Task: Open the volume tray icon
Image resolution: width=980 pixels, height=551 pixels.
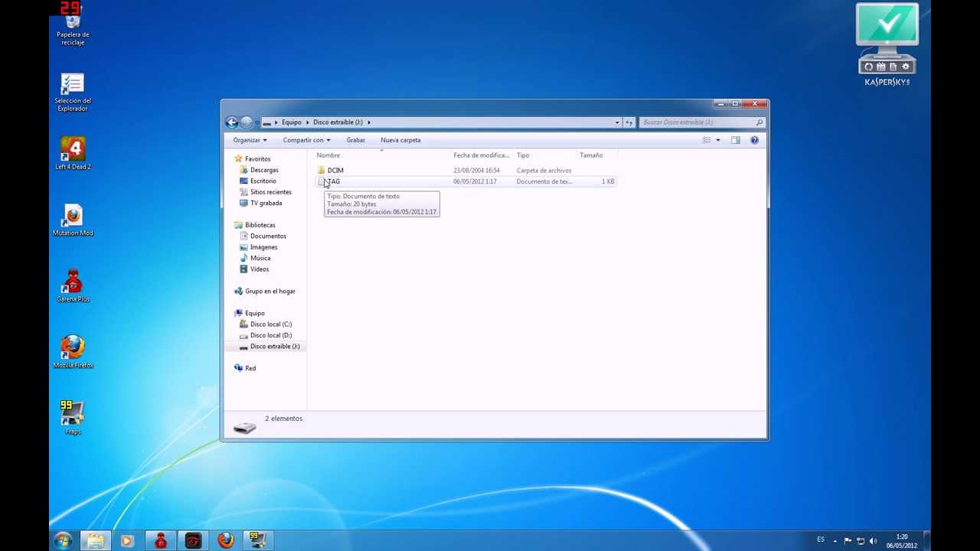Action: tap(872, 541)
